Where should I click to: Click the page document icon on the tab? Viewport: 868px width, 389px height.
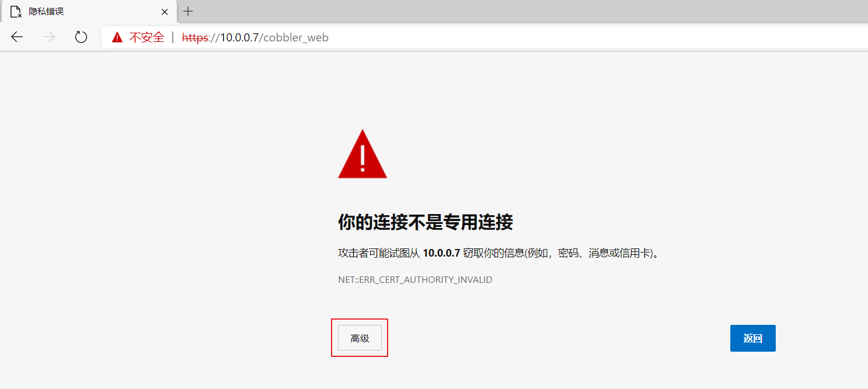click(x=16, y=12)
